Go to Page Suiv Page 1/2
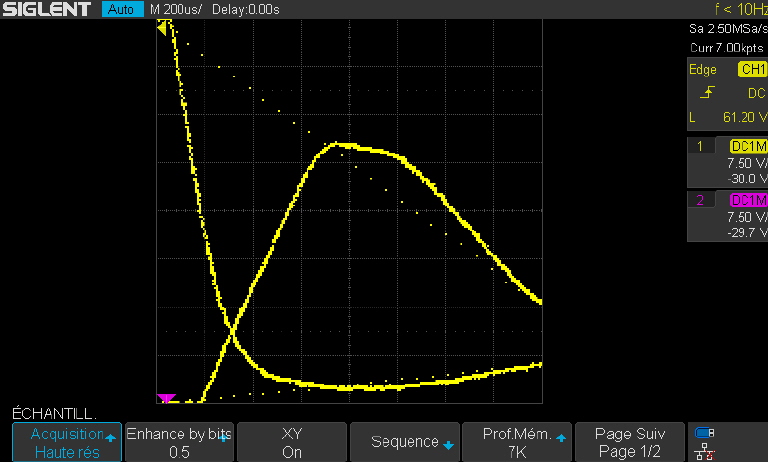Screen dimensions: 768x462 [x=630, y=442]
